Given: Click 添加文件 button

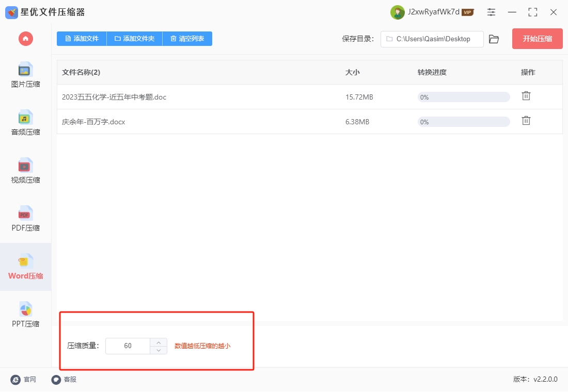Looking at the screenshot, I should point(82,39).
